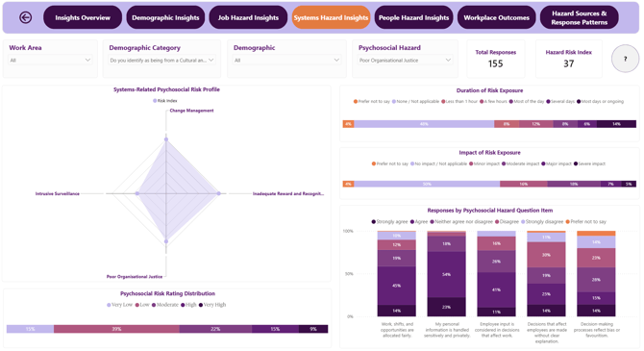Click the Inadequate Reward and Recognition radar point
The width and height of the screenshot is (644, 351).
click(219, 193)
